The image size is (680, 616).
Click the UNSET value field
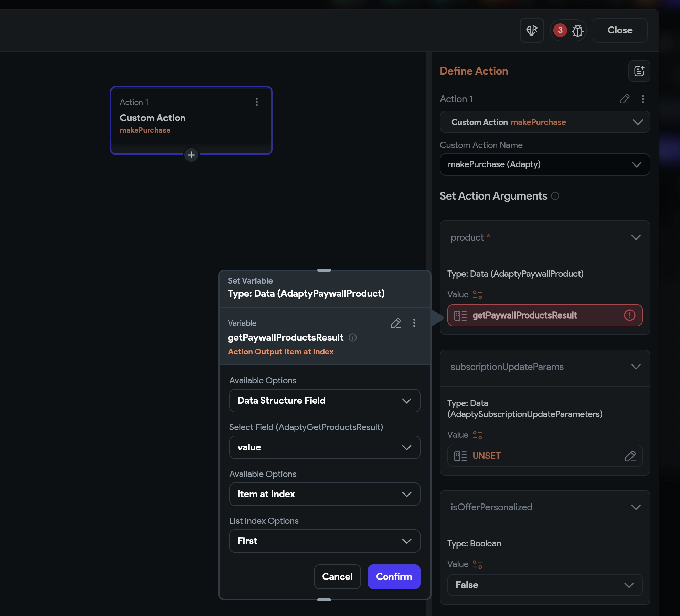coord(537,456)
